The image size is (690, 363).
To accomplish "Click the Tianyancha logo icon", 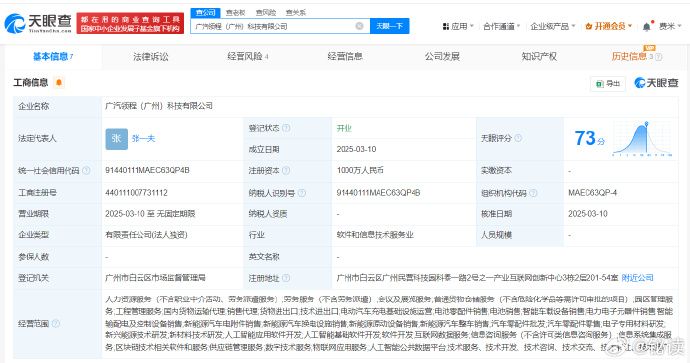I will (15, 23).
